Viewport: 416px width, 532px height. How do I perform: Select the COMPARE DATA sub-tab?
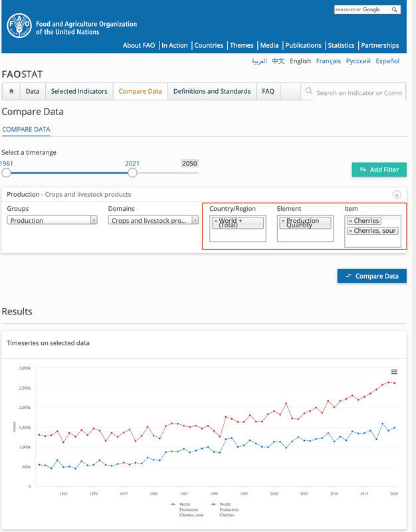(26, 129)
